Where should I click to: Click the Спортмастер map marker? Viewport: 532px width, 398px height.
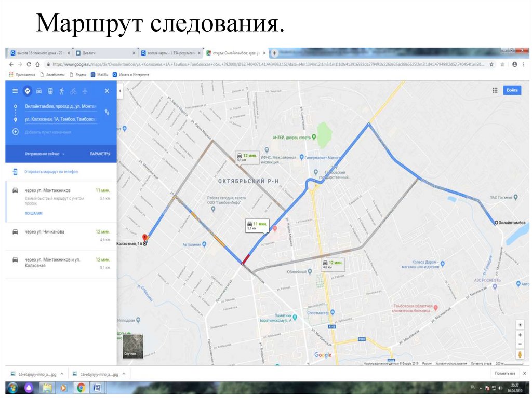point(332,312)
